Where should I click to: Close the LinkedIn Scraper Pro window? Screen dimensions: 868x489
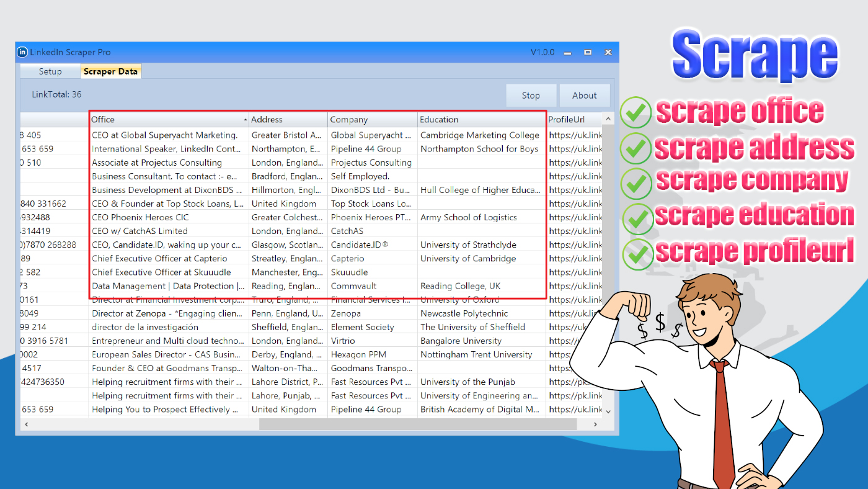pyautogui.click(x=608, y=52)
